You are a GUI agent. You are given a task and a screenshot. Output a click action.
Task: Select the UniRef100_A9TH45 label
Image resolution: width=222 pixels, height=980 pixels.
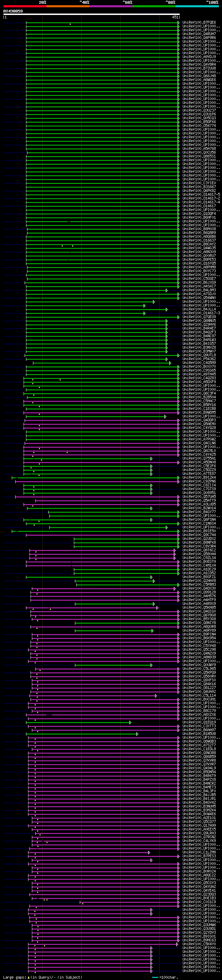199,374
